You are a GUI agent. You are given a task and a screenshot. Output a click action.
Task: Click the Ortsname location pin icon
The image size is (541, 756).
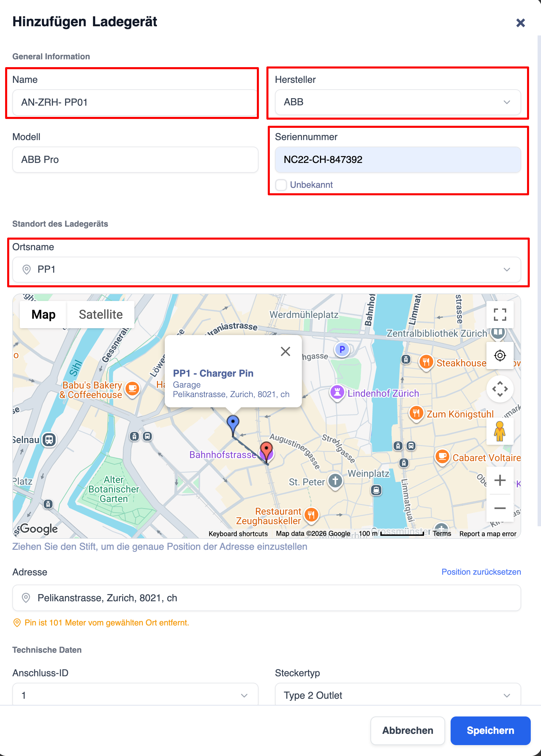coord(26,270)
